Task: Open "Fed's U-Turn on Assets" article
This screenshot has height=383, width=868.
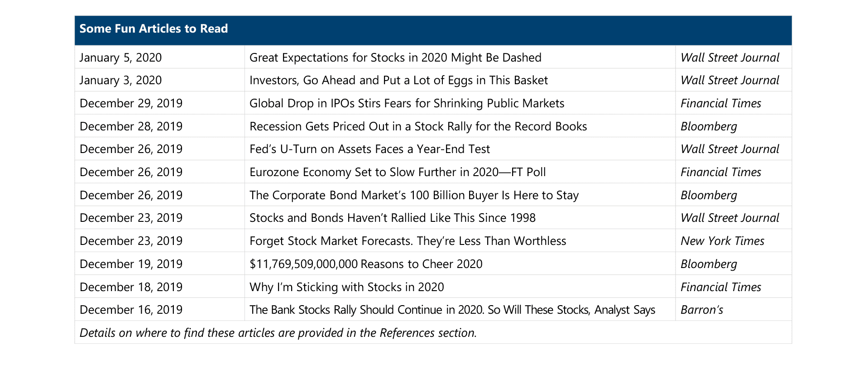Action: (x=369, y=149)
